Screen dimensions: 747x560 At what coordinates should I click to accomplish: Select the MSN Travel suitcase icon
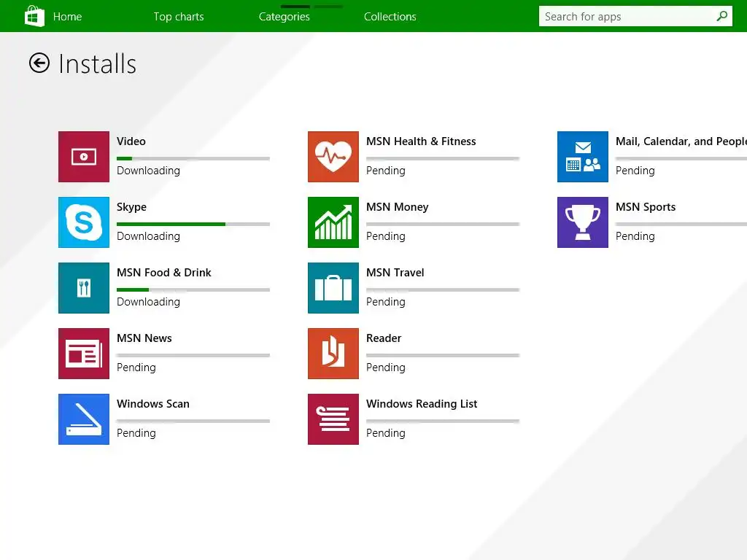coord(333,288)
